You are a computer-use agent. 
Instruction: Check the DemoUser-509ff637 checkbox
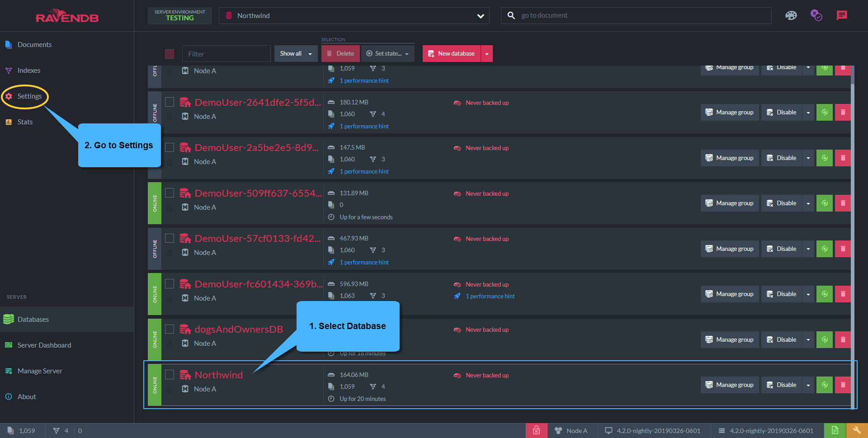(x=170, y=193)
